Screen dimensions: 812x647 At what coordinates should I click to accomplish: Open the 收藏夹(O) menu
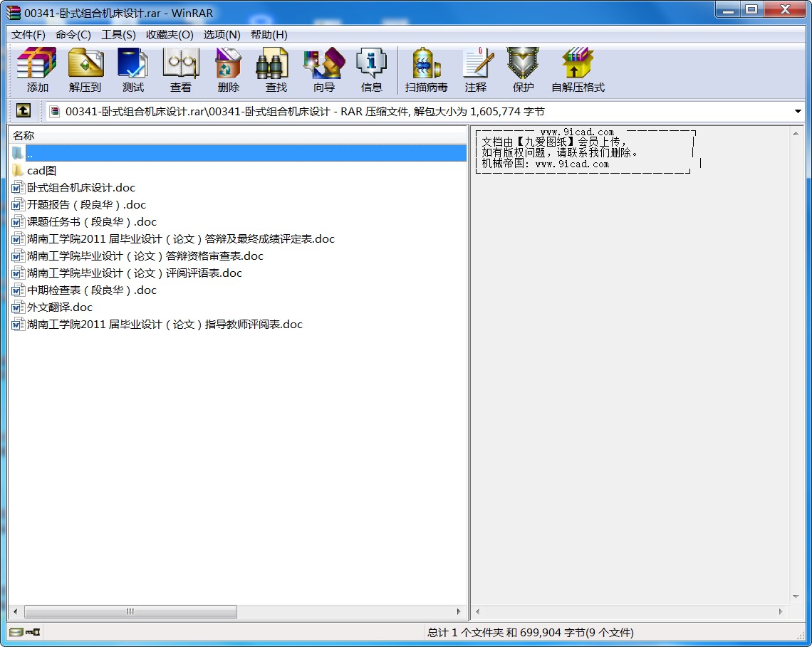coord(170,35)
